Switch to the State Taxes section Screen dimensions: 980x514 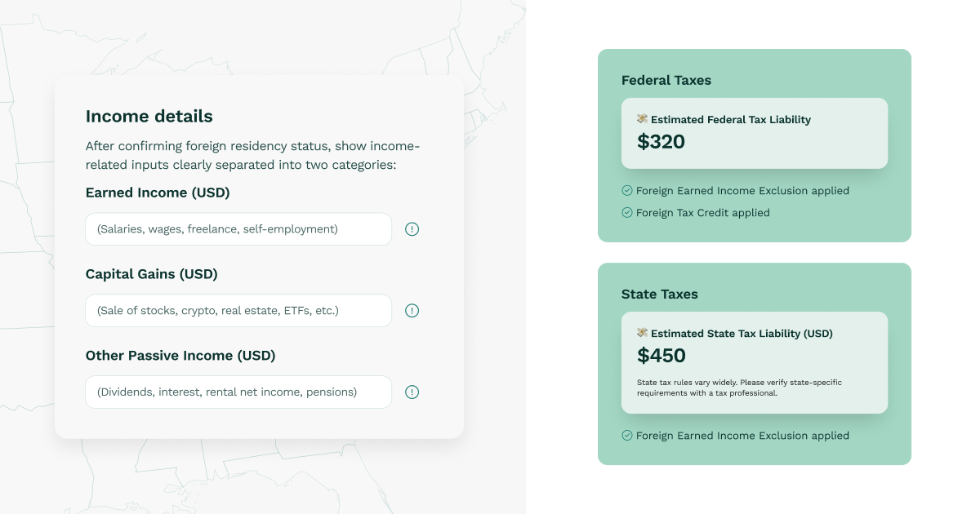click(659, 294)
